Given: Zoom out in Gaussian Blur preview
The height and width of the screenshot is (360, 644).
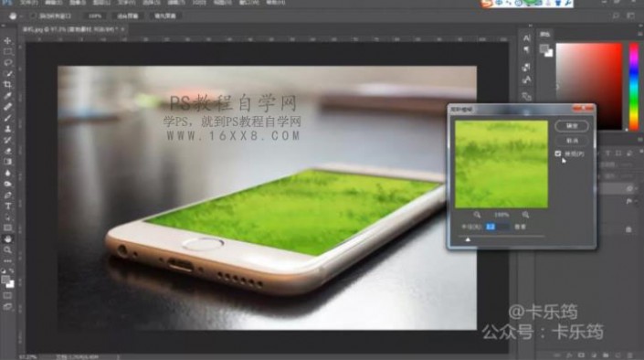Looking at the screenshot, I should [x=477, y=215].
